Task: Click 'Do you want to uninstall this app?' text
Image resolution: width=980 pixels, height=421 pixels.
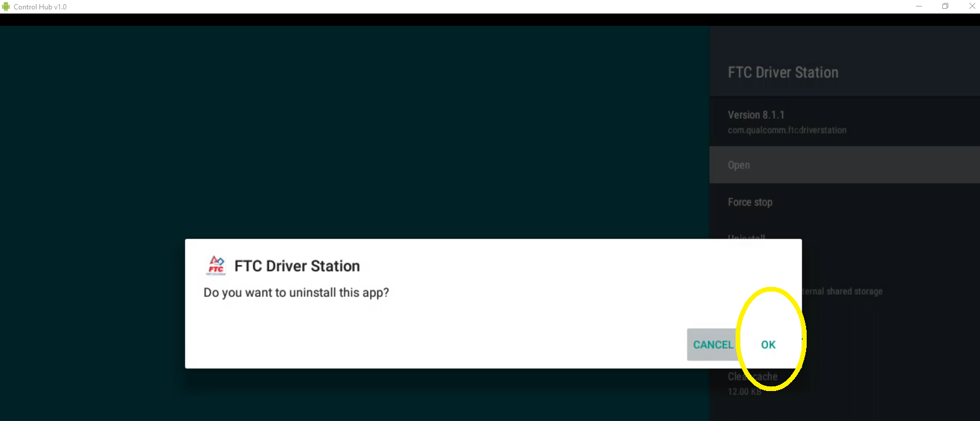Action: click(x=296, y=293)
